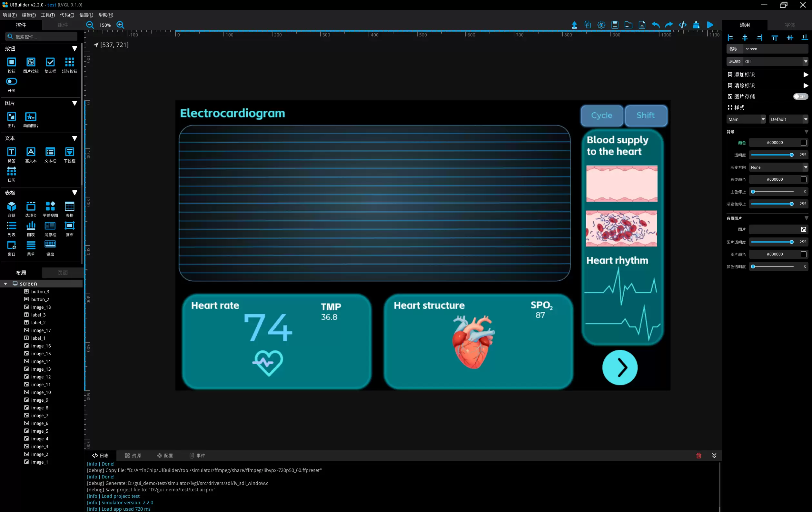Clear the log with trash icon
812x512 pixels.
699,455
